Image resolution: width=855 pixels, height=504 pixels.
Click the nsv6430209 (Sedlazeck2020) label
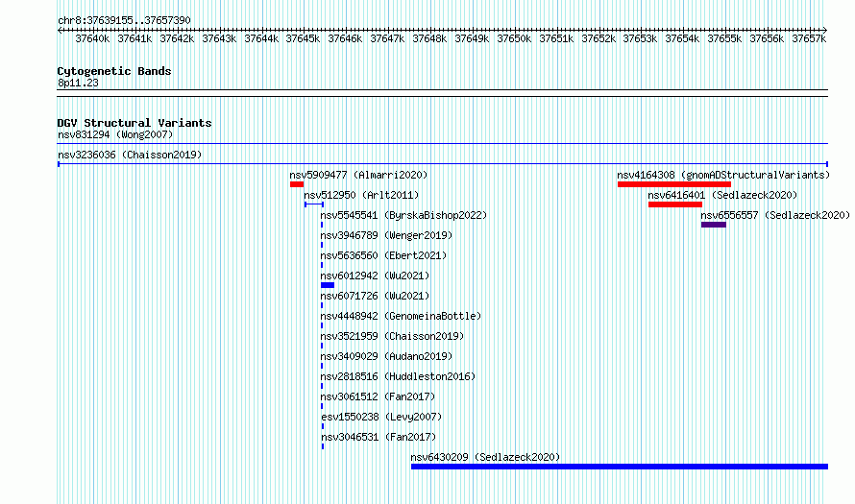point(485,457)
